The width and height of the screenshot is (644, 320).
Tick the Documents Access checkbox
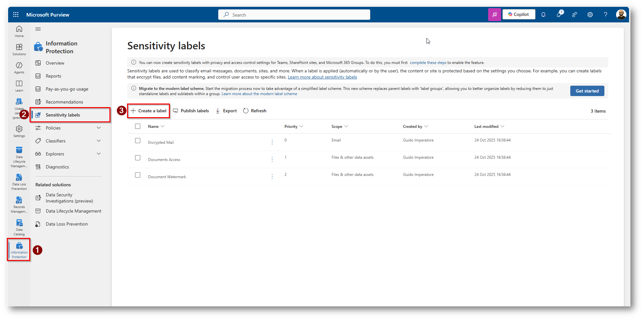[x=138, y=158]
